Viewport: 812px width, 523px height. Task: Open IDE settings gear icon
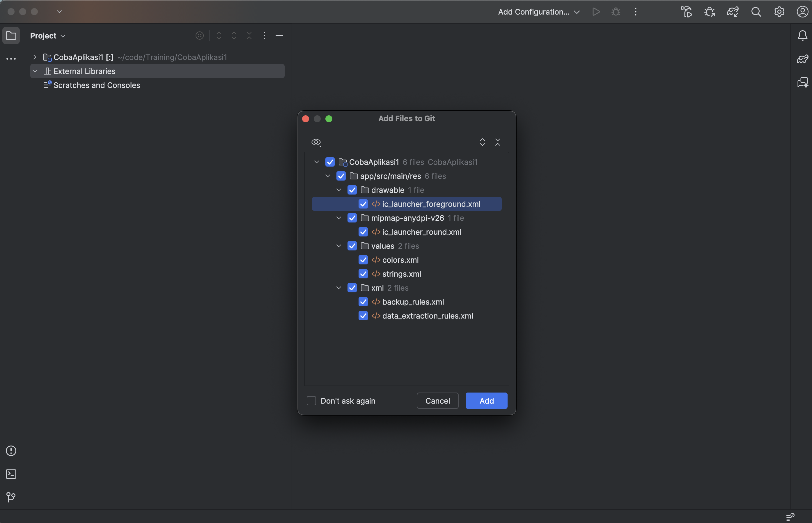(779, 12)
